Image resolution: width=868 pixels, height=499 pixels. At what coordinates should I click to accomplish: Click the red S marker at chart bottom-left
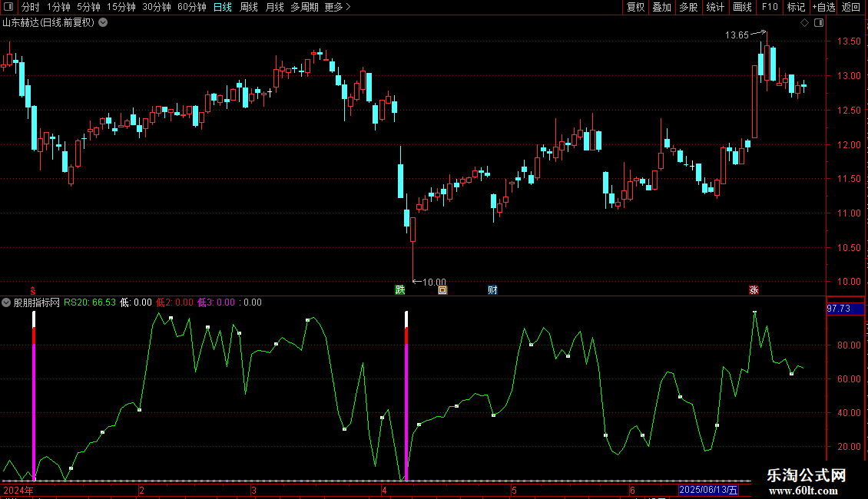pyautogui.click(x=33, y=290)
